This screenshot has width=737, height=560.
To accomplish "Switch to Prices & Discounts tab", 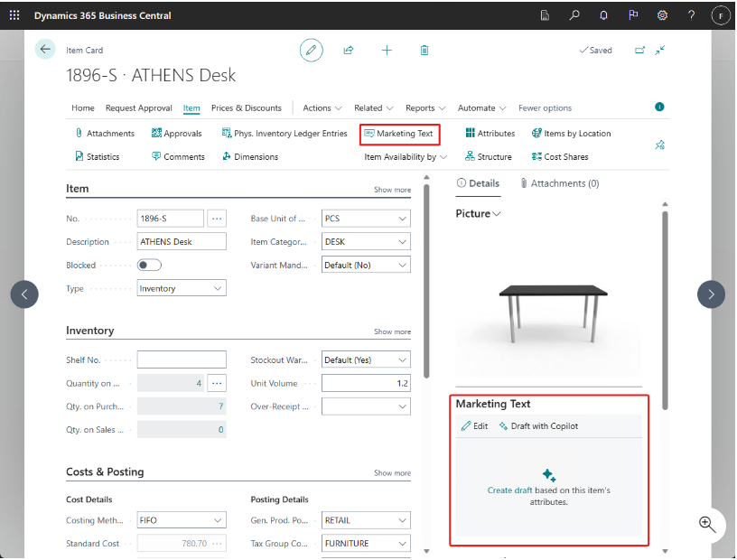I will point(247,108).
